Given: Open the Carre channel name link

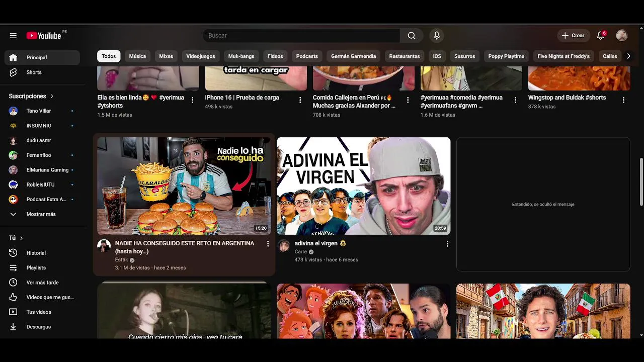Looking at the screenshot, I should point(301,252).
